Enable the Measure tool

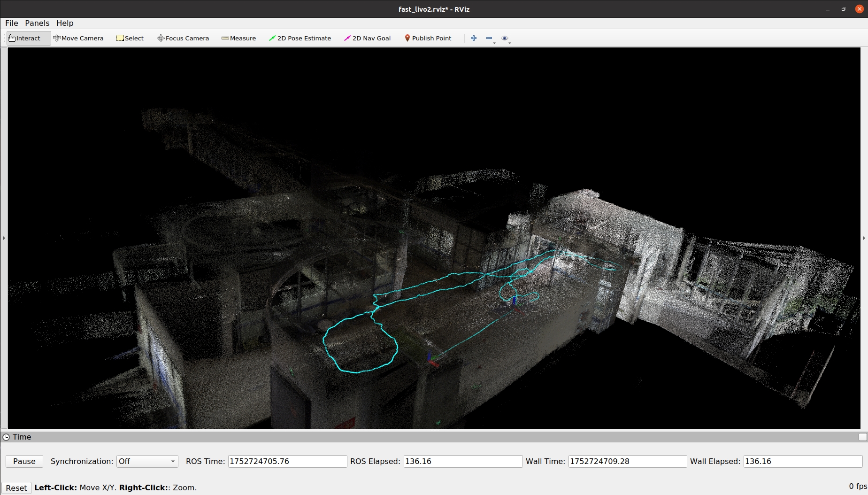coord(238,38)
